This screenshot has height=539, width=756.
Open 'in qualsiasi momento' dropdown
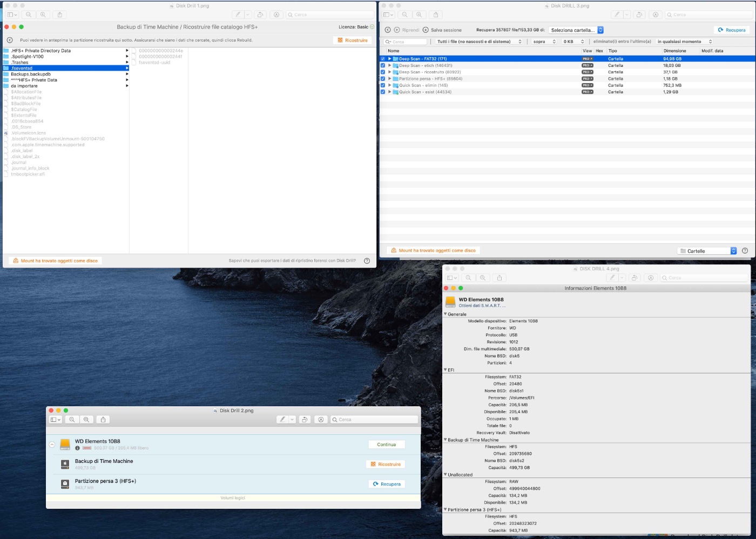(x=684, y=42)
